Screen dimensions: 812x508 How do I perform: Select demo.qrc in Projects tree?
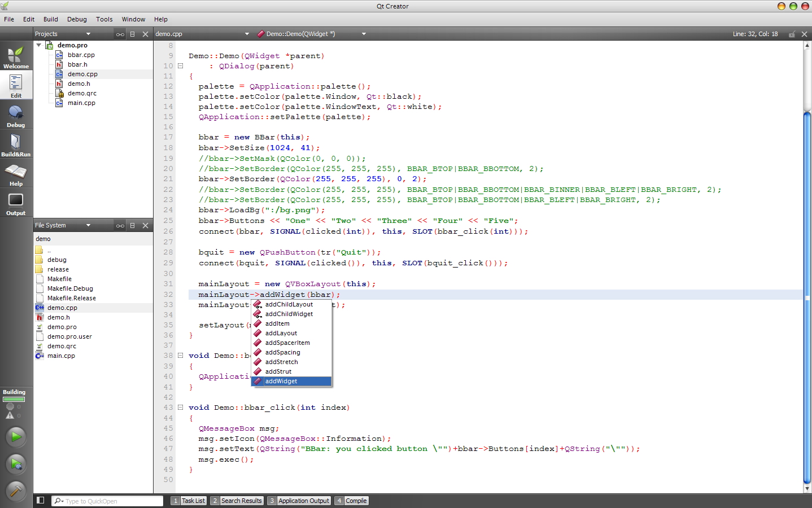coord(82,93)
